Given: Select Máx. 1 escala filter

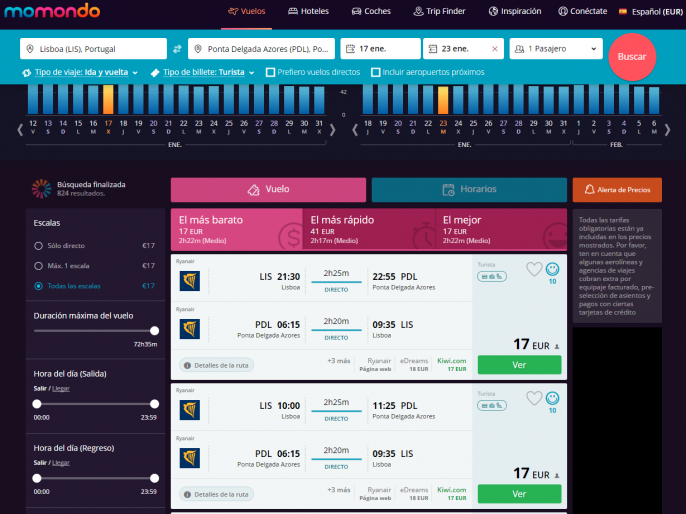Looking at the screenshot, I should [x=38, y=266].
